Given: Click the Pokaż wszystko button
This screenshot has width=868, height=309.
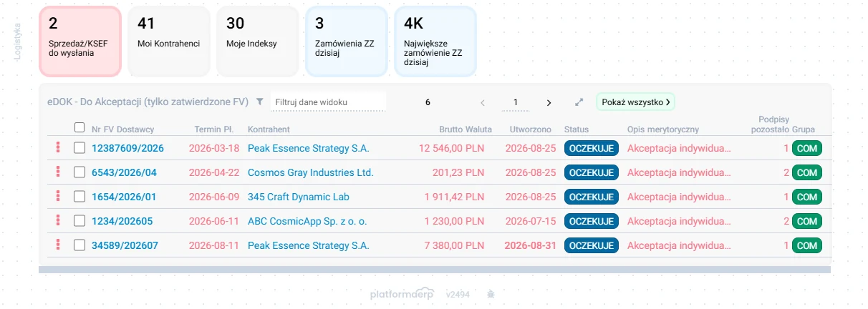Looking at the screenshot, I should pos(635,102).
